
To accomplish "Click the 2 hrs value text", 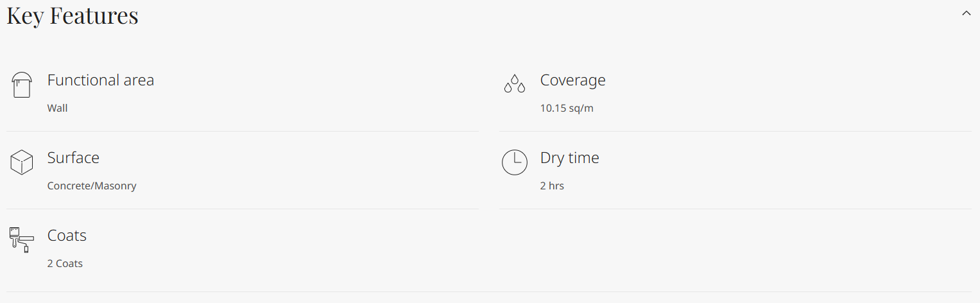I will pos(552,186).
